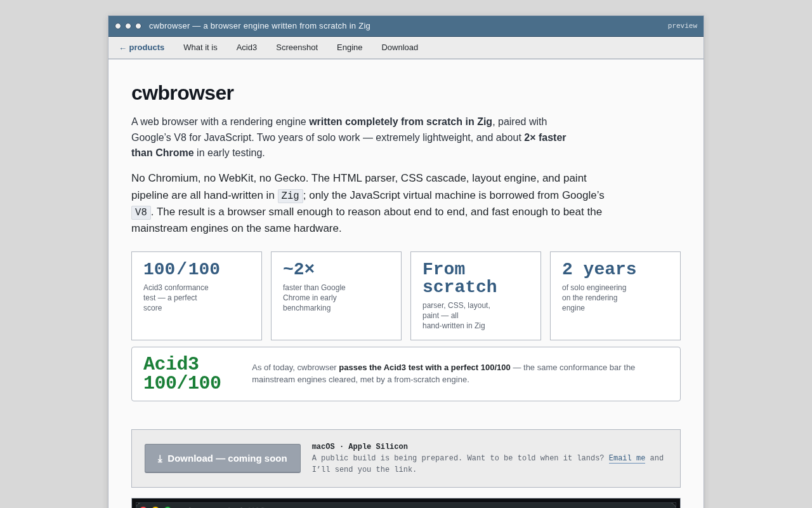Click the passes the Acid3 test bold text

coord(424,368)
